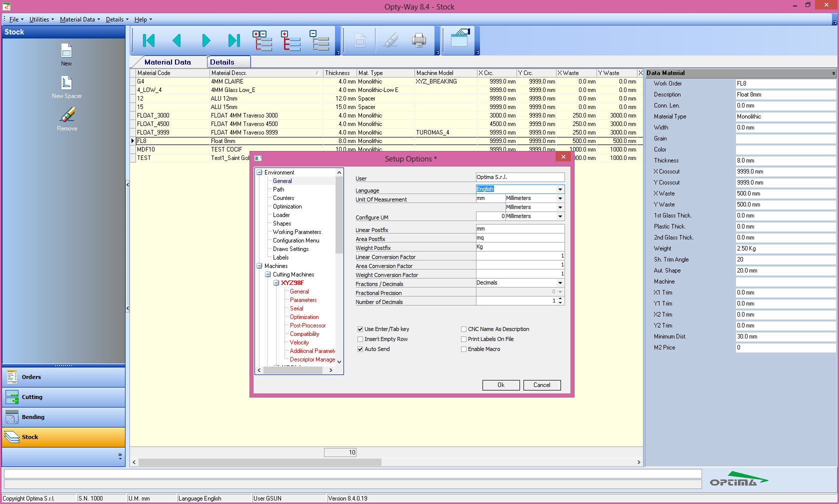Open the Details menu
Image resolution: width=839 pixels, height=504 pixels.
(117, 19)
